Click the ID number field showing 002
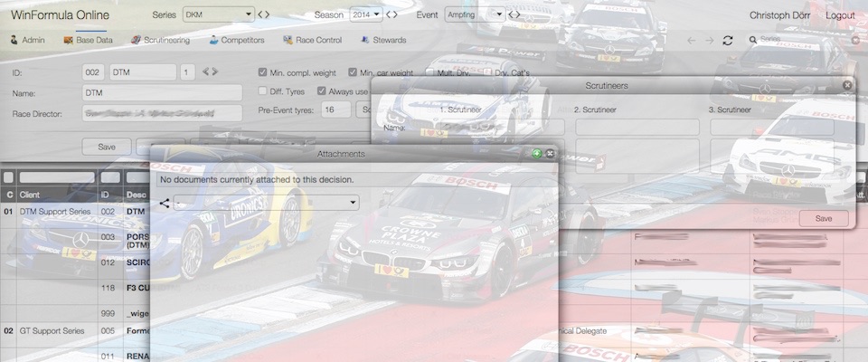The width and height of the screenshot is (868, 362). pos(93,72)
